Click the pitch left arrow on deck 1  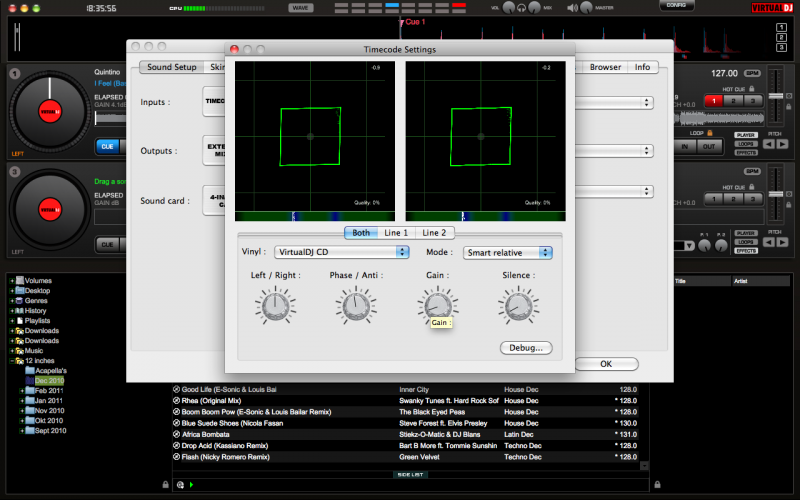coord(768,144)
